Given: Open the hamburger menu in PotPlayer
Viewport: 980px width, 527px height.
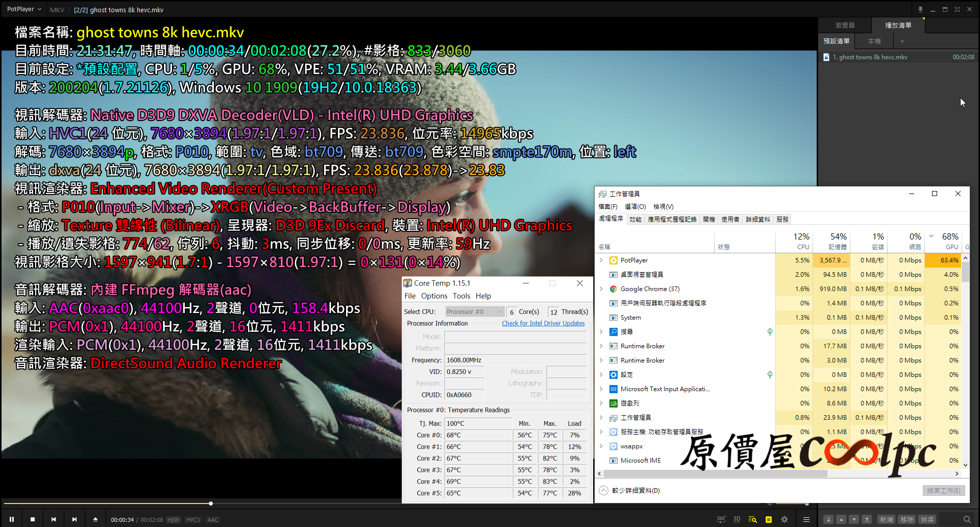Looking at the screenshot, I should click(806, 519).
